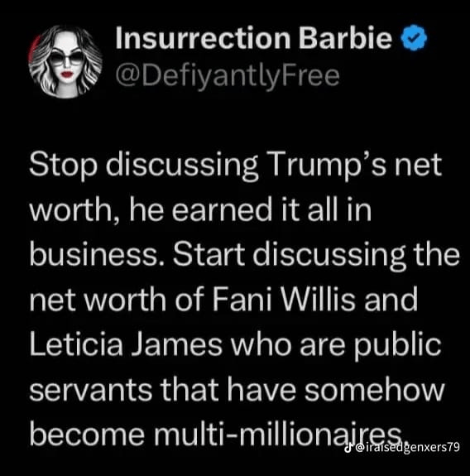Click the word "somehow" in the tweet
This screenshot has width=470, height=476.
pyautogui.click(x=374, y=390)
